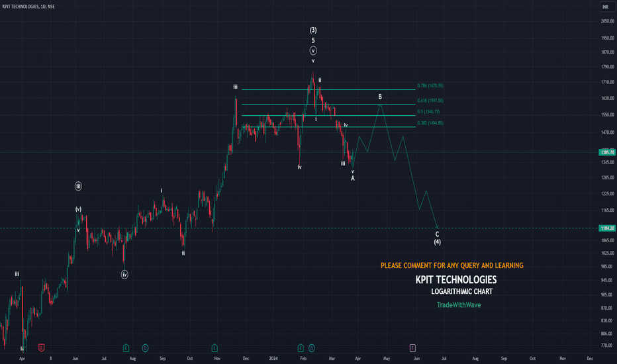Image resolution: width=617 pixels, height=364 pixels.
Task: Open the green earnings marker before Nov
Action: pos(214,348)
